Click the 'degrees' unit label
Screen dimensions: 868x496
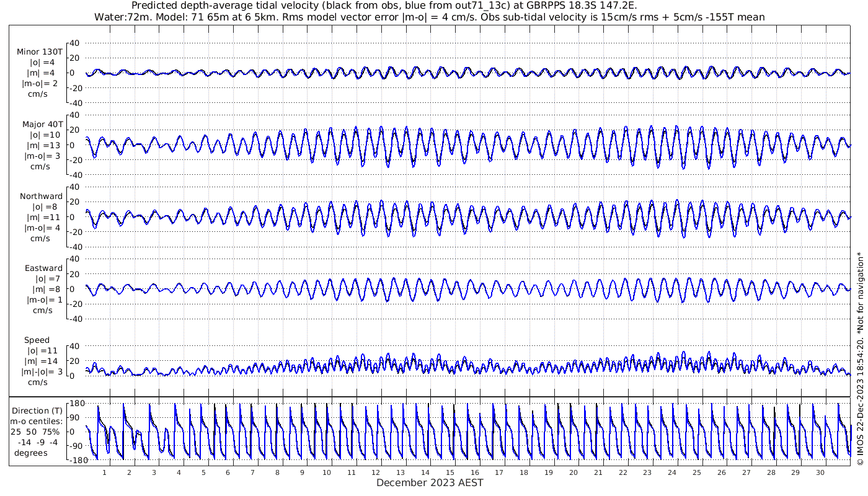click(31, 453)
